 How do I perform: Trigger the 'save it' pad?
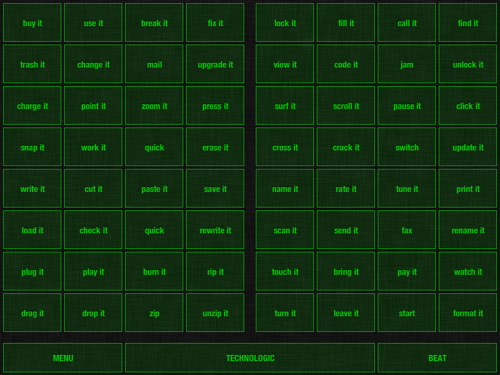[x=215, y=189]
